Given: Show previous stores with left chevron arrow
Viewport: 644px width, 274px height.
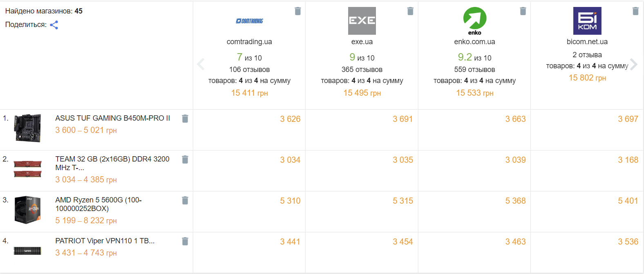Looking at the screenshot, I should point(201,64).
